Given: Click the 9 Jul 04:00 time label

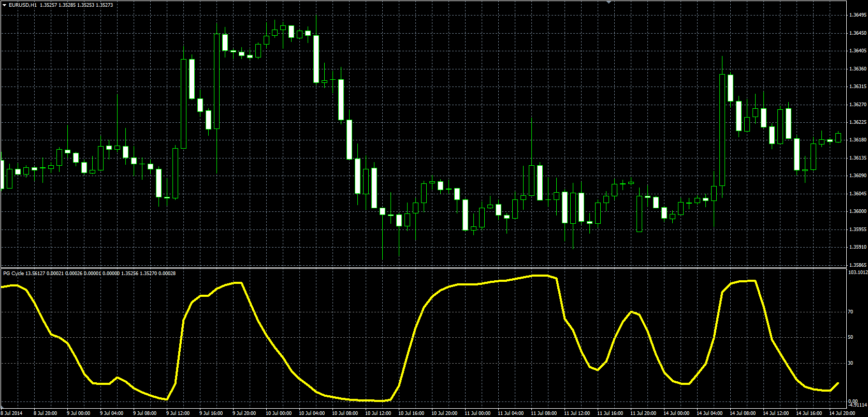Looking at the screenshot, I should coord(112,413).
